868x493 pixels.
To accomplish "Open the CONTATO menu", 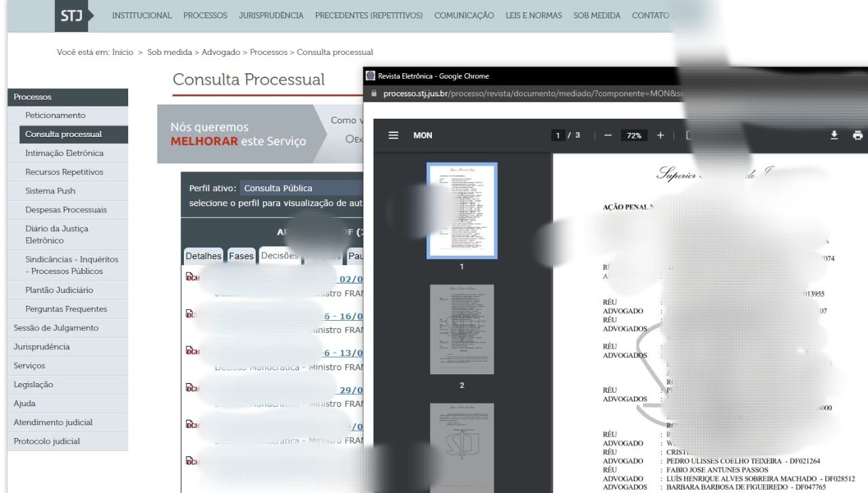I will point(650,16).
